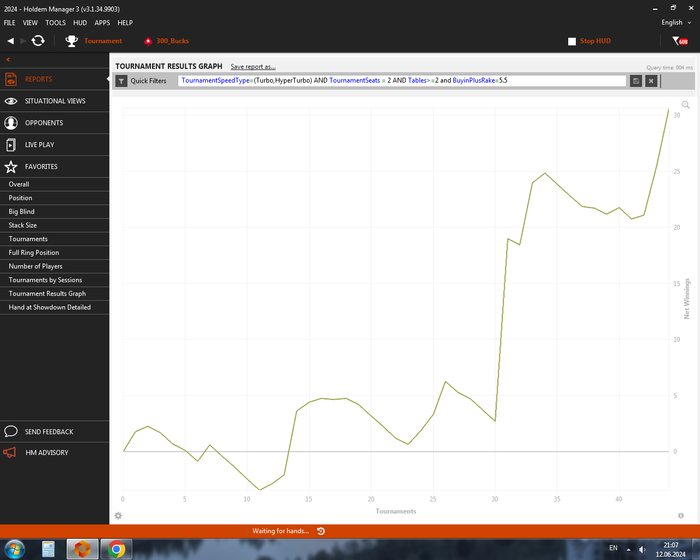The width and height of the screenshot is (700, 560).
Task: Open Situational Views section
Action: point(54,101)
